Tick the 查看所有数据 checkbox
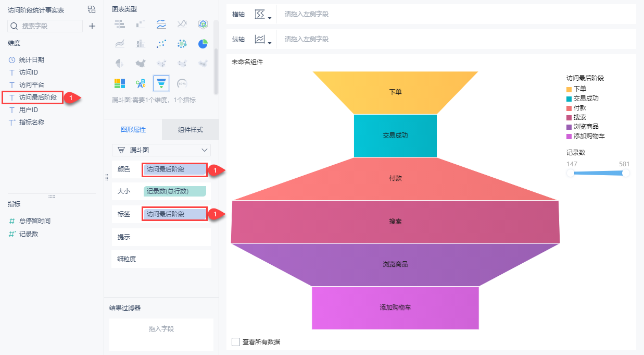 (236, 342)
